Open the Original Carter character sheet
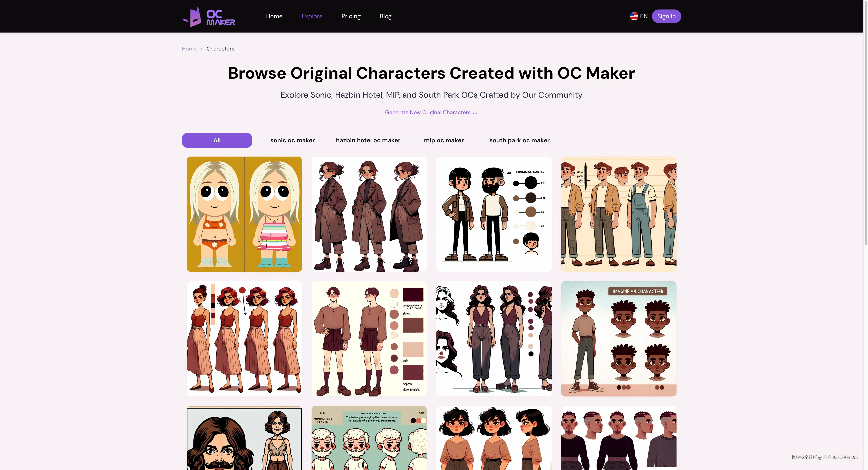Image resolution: width=868 pixels, height=470 pixels. coord(494,214)
